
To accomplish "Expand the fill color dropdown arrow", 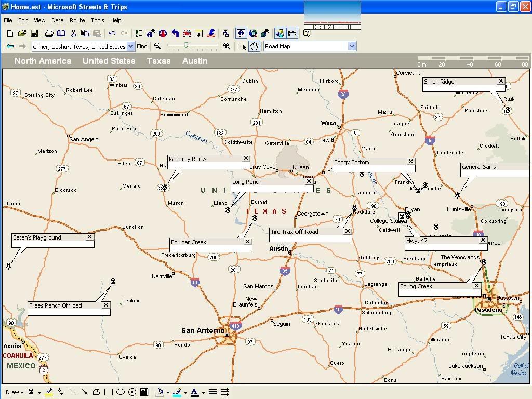I will pyautogui.click(x=168, y=393).
